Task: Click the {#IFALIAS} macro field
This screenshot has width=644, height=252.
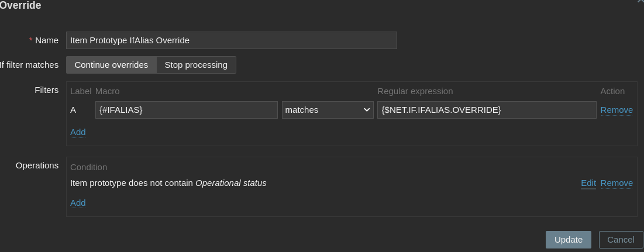Action: pyautogui.click(x=186, y=110)
